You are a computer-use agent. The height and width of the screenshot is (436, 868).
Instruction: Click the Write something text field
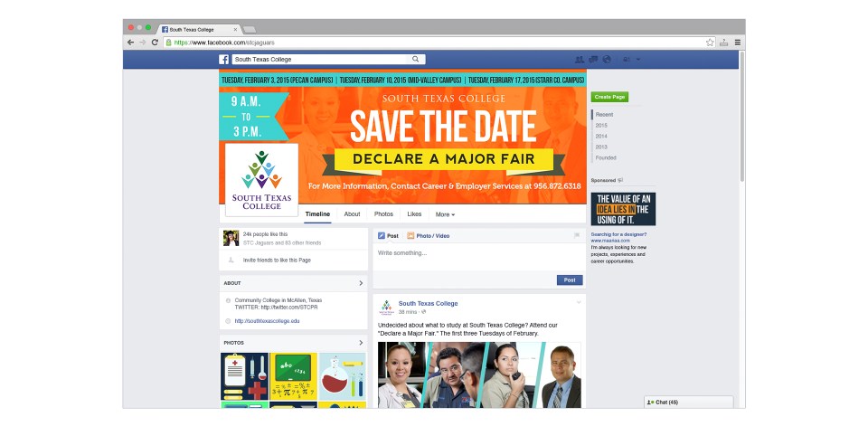click(479, 257)
